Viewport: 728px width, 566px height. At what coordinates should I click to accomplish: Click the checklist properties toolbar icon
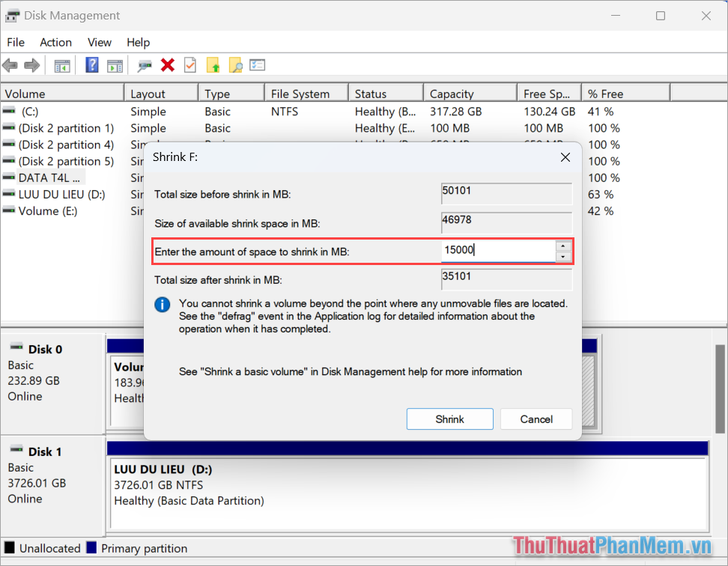point(257,65)
